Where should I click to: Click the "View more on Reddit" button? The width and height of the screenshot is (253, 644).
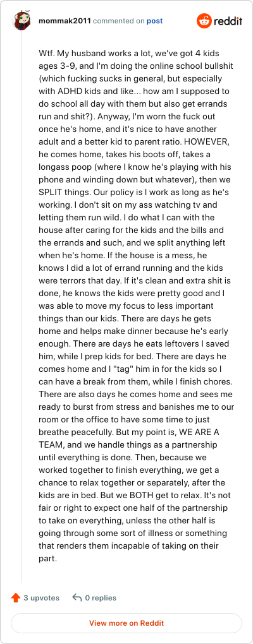126,623
